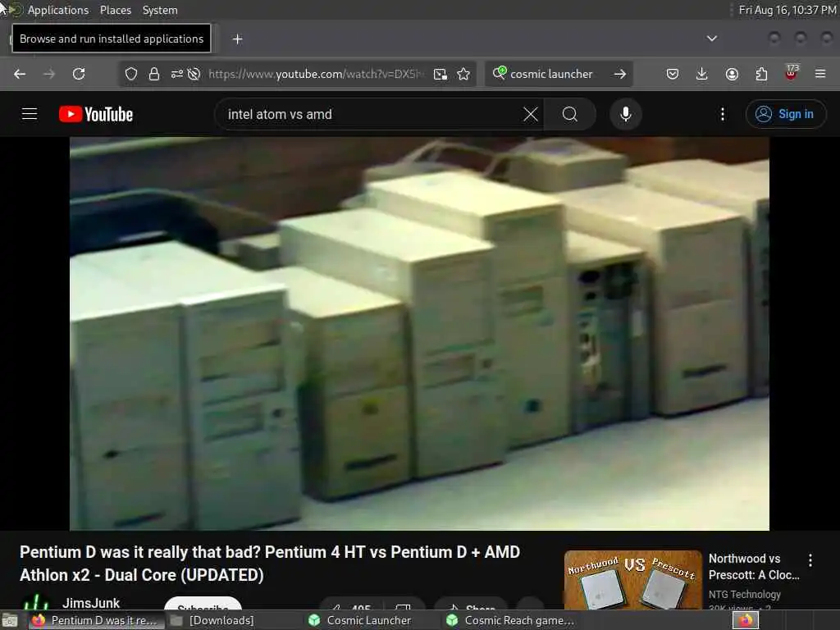Viewport: 840px width, 630px height.
Task: Click the date and time clock
Action: coord(787,10)
